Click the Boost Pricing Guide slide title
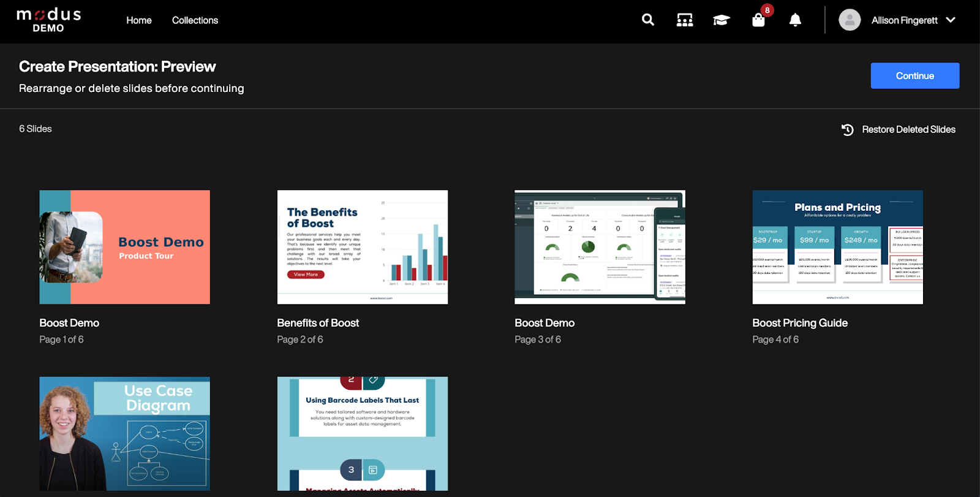 [x=800, y=323]
